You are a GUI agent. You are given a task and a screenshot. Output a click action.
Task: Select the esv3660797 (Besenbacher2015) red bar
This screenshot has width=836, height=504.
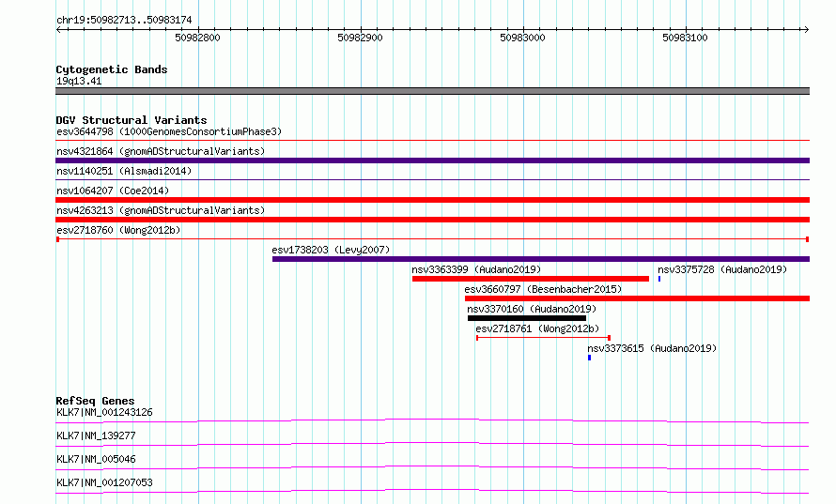[637, 298]
